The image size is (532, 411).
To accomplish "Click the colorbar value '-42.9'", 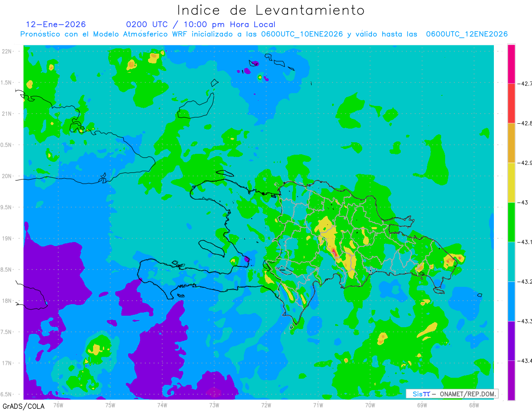I will point(525,163).
